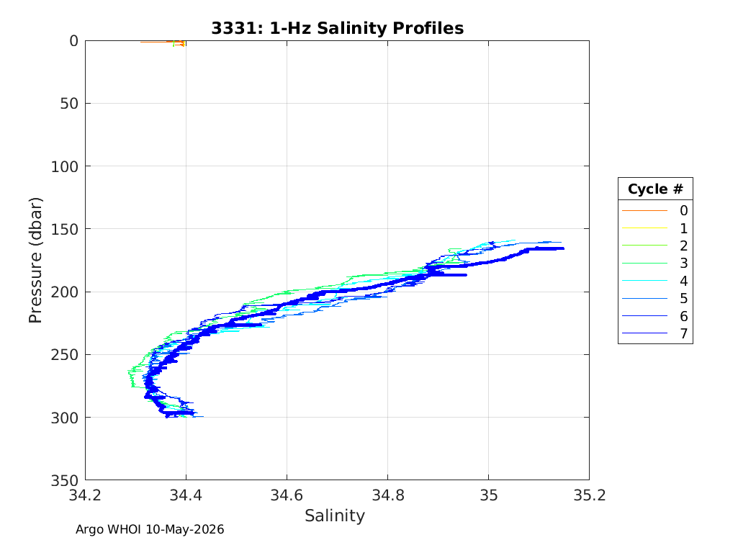Viewport: 756px width, 540px height.
Task: Click the plot title '3331: 1-Hz Salinity Profiles'
Action: point(338,28)
